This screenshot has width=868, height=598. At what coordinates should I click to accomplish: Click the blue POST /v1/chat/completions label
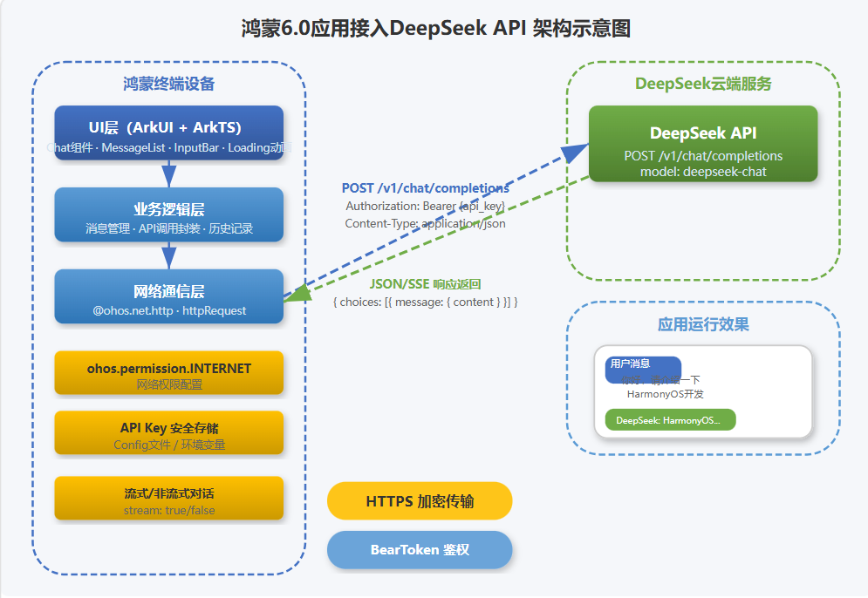[x=425, y=188]
